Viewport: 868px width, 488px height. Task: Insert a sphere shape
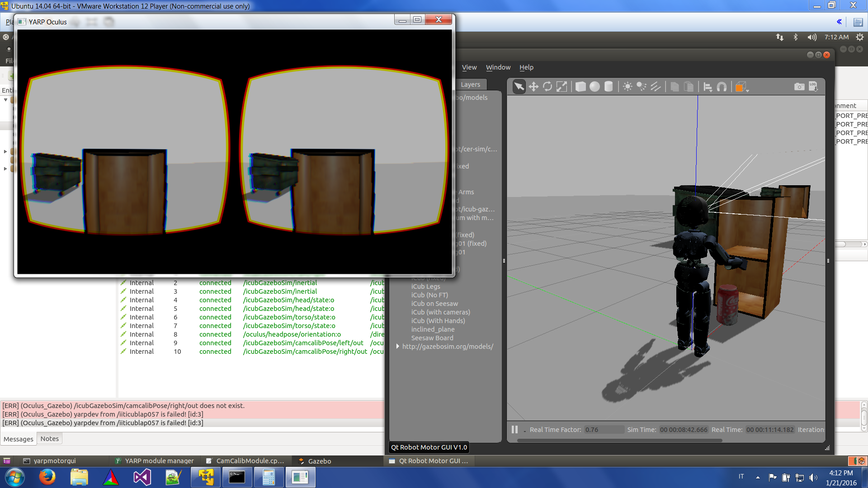pos(595,87)
